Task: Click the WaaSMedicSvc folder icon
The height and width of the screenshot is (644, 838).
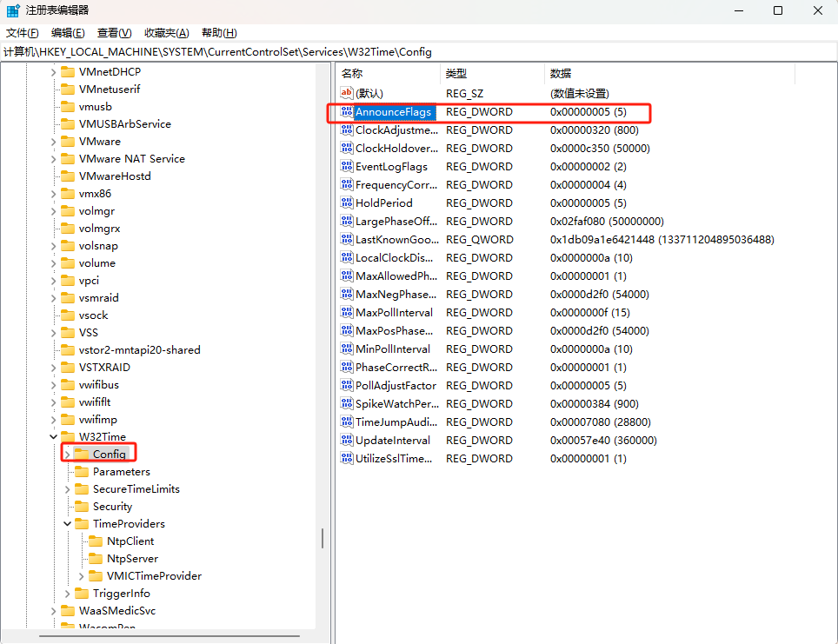Action: click(x=68, y=610)
